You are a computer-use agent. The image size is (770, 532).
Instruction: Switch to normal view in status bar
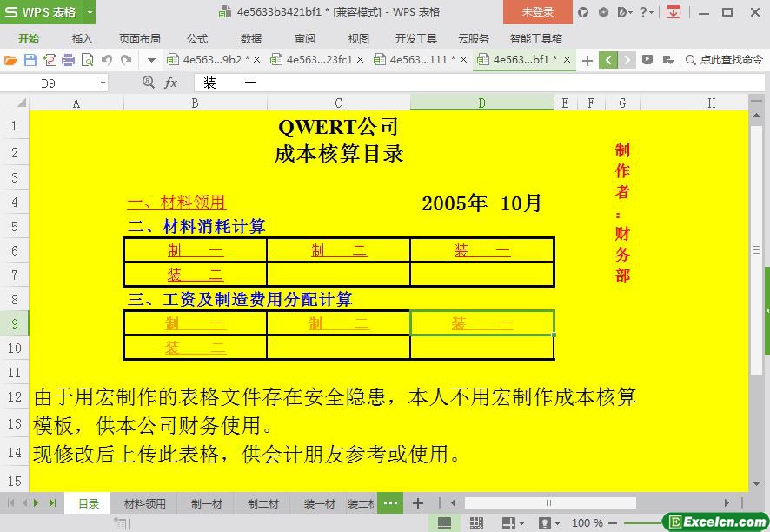pos(444,522)
